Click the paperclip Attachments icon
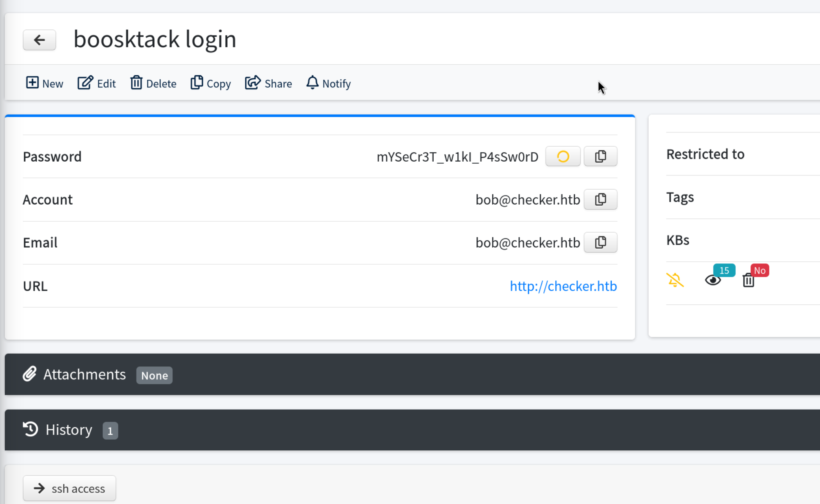Image resolution: width=820 pixels, height=504 pixels. coord(30,374)
